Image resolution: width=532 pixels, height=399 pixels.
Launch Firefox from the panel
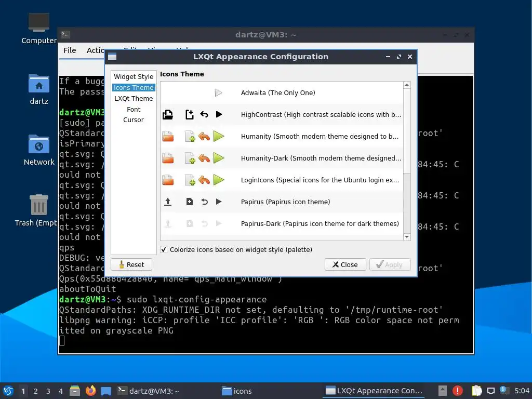(90, 391)
